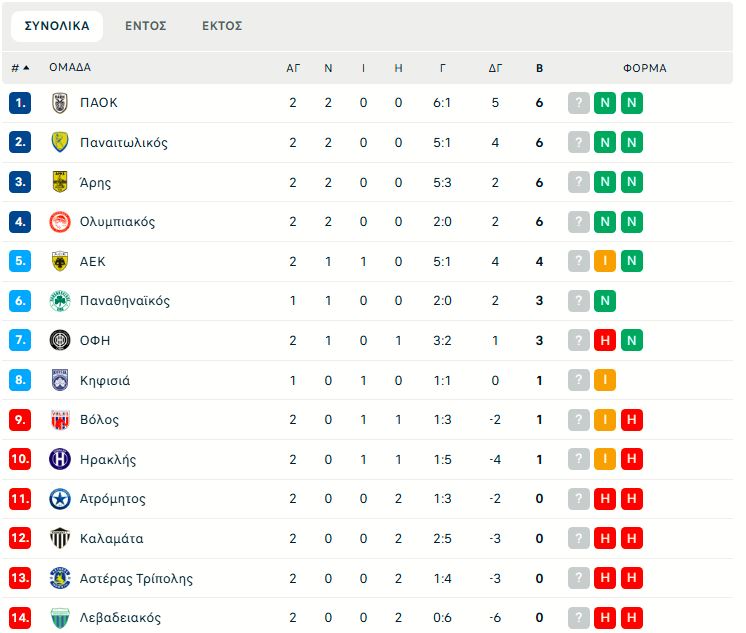
Task: Switch to the ΕΚΤΟΣ tab
Action: tap(222, 26)
